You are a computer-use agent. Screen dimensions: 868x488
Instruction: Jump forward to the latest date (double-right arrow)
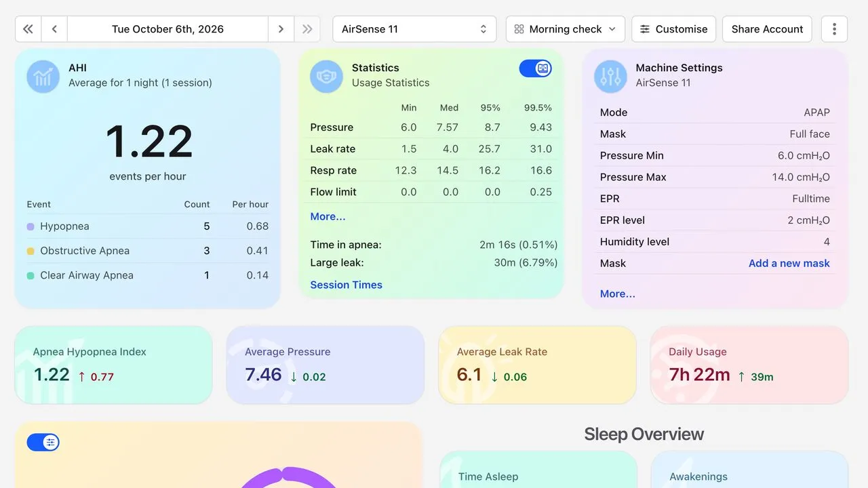point(307,29)
